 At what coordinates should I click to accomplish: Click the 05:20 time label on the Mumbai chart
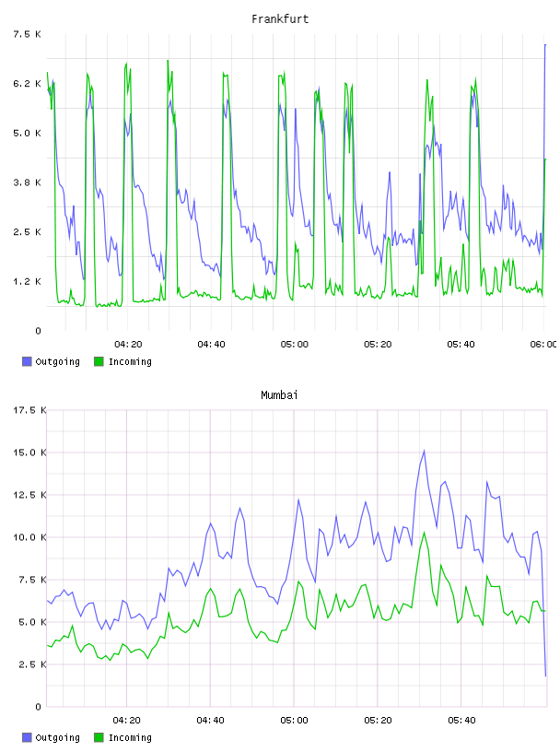point(378,720)
